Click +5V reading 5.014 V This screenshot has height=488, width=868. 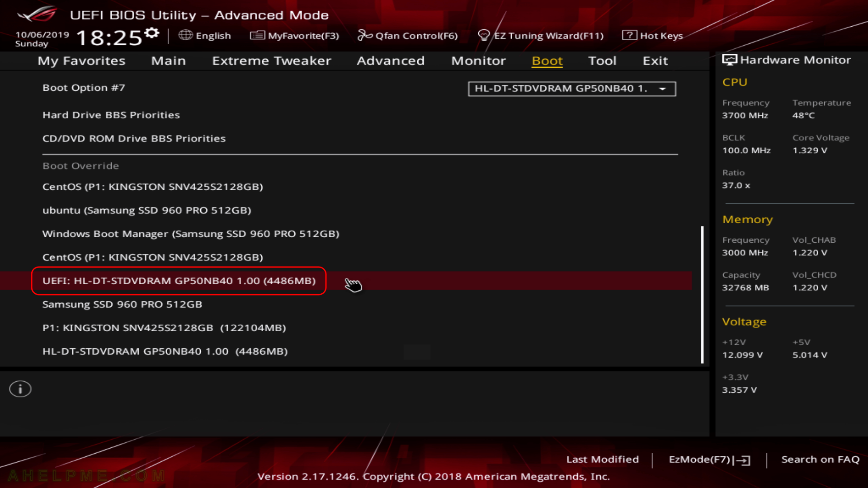[x=810, y=355]
